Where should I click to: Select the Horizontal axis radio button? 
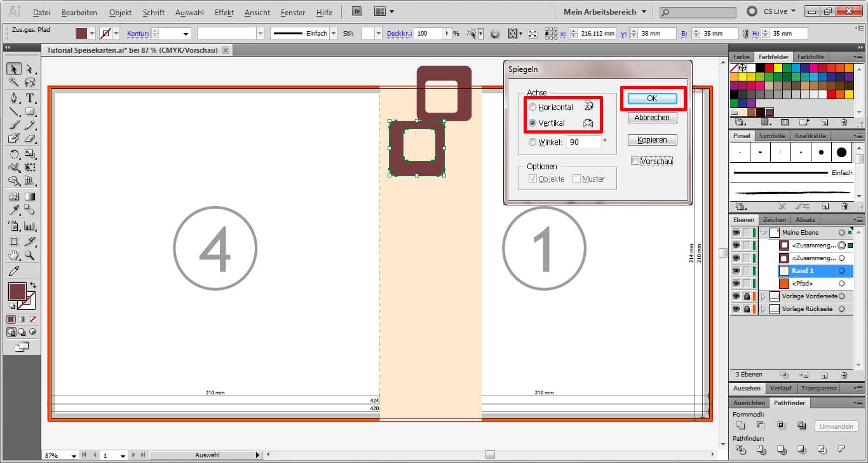[532, 107]
